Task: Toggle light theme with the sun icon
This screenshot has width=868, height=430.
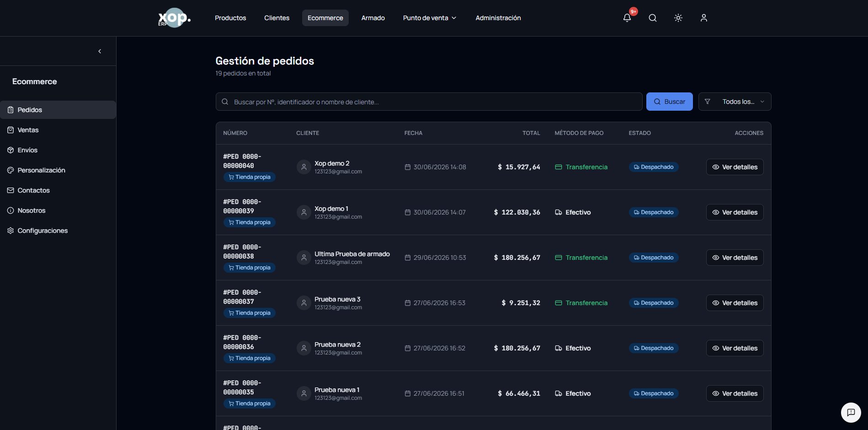Action: tap(678, 18)
